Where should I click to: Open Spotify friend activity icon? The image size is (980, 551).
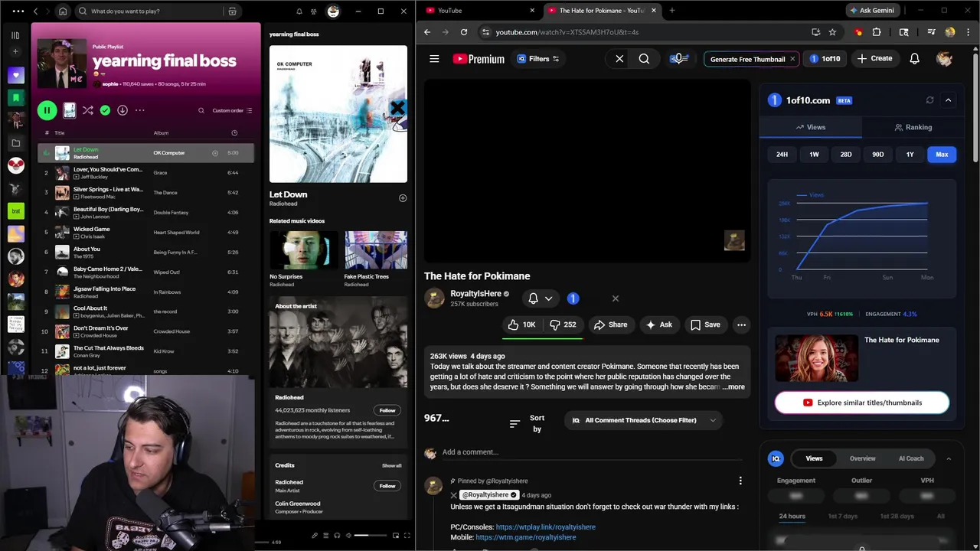314,11
